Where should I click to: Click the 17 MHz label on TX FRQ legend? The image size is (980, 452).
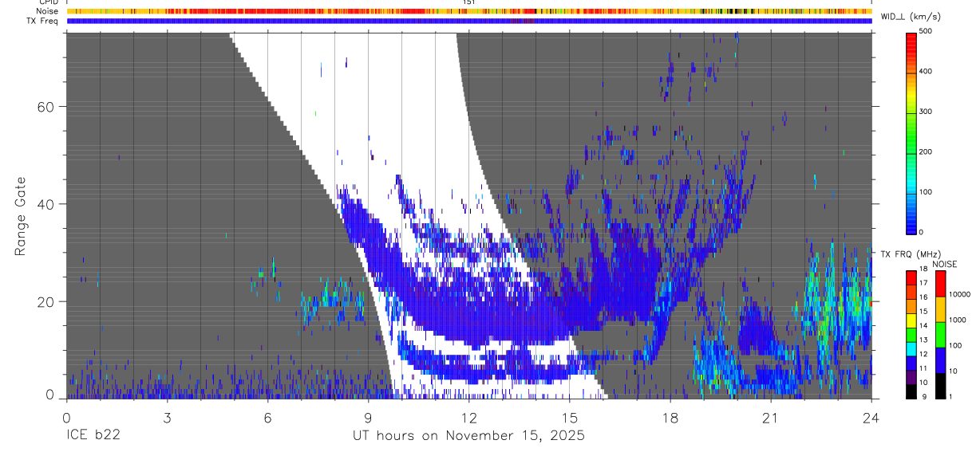coord(923,283)
